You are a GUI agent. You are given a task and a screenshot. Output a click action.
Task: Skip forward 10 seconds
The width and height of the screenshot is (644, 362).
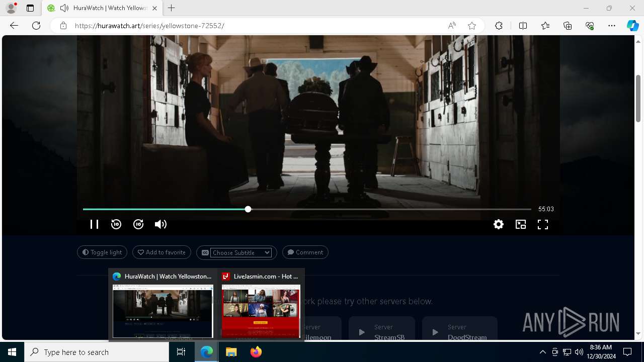[x=138, y=224]
